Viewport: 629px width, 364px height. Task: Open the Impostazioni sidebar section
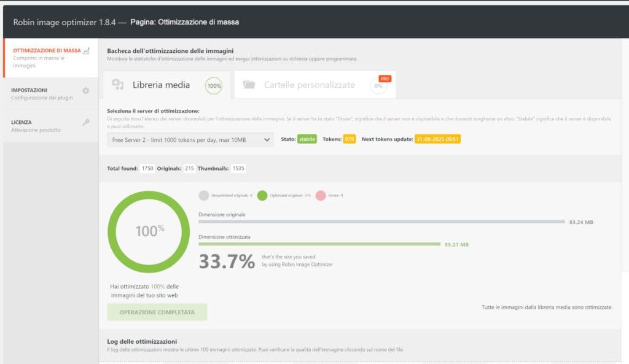pos(51,94)
